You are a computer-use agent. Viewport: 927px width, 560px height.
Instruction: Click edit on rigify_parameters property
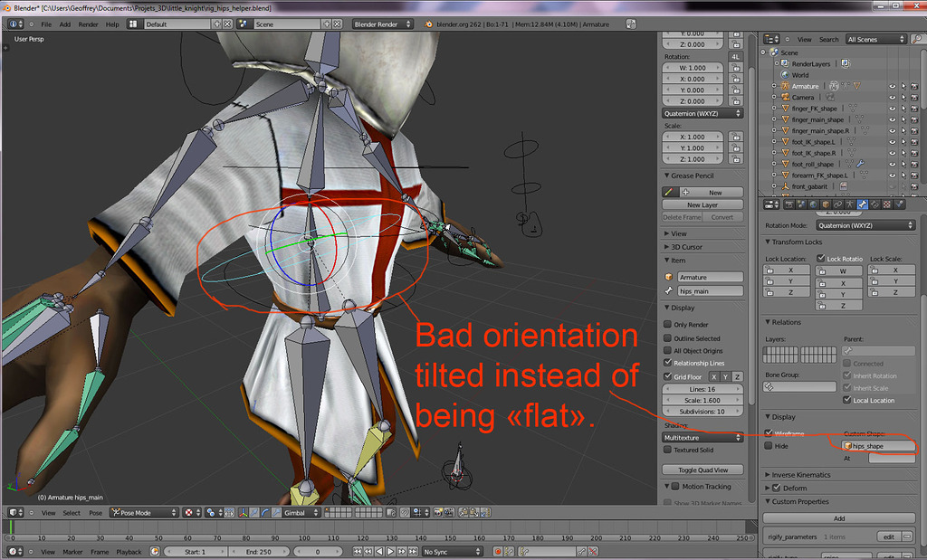889,536
